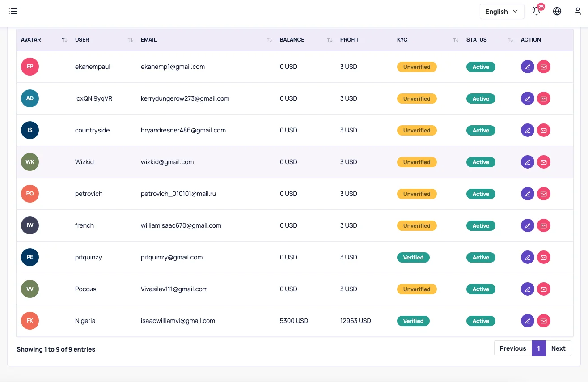Click the EP avatar circle
Viewport: 588px width, 382px height.
(x=30, y=67)
